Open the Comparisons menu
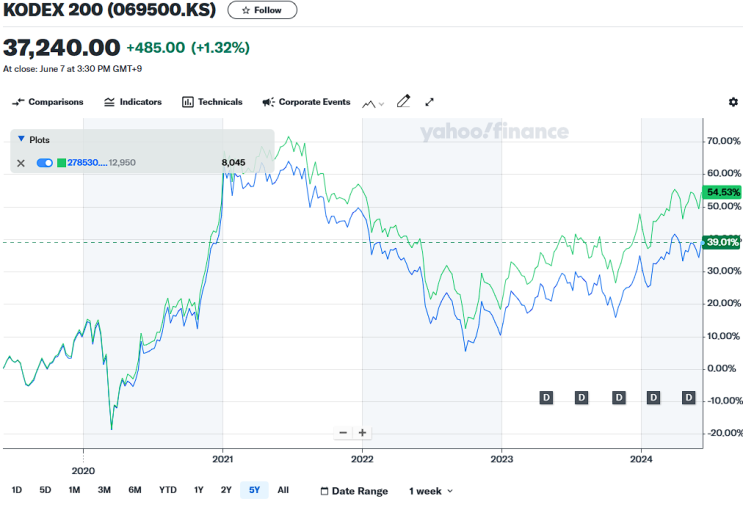This screenshot has width=743, height=507. pyautogui.click(x=47, y=102)
